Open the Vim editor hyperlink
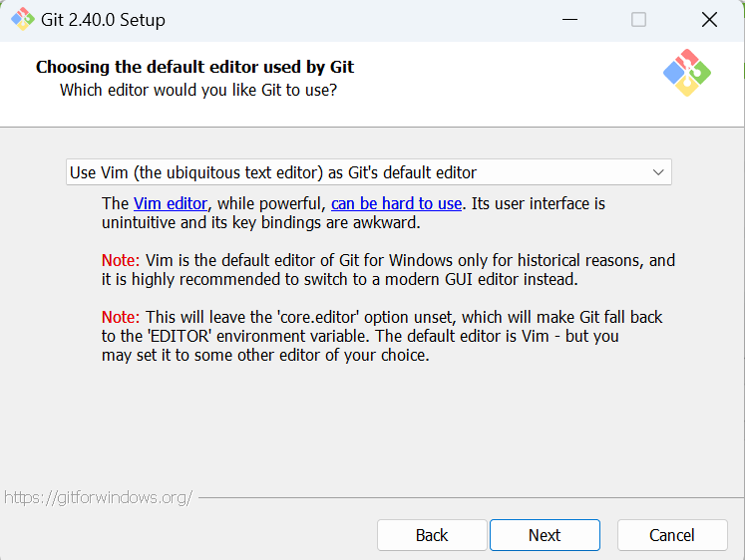 coord(171,203)
